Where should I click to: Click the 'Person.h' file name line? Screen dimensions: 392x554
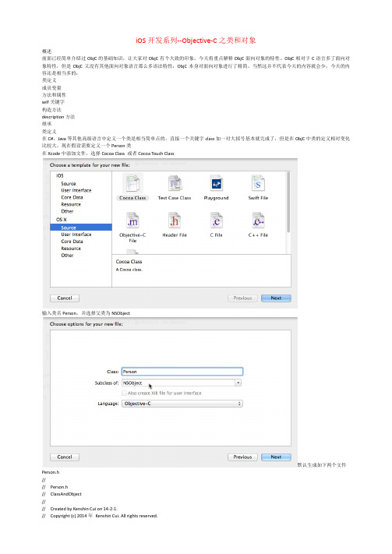[x=51, y=472]
